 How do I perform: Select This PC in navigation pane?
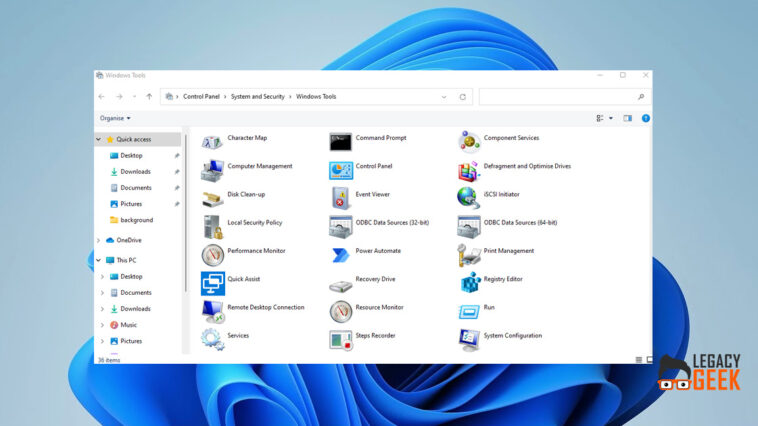[x=126, y=260]
